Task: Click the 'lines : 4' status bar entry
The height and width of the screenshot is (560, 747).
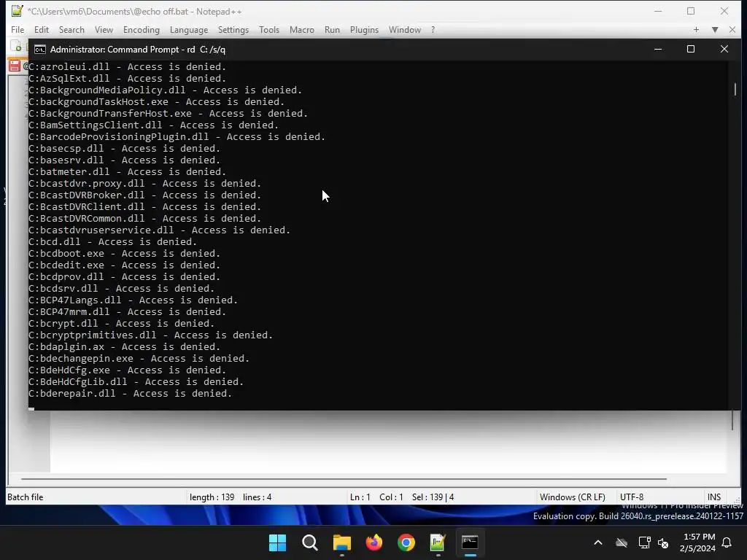Action: (257, 497)
